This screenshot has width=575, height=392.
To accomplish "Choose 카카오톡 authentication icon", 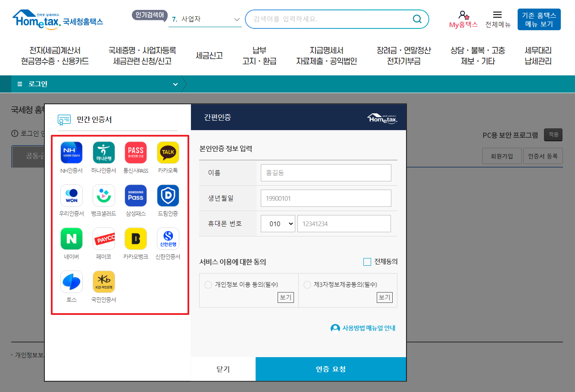I will point(168,152).
